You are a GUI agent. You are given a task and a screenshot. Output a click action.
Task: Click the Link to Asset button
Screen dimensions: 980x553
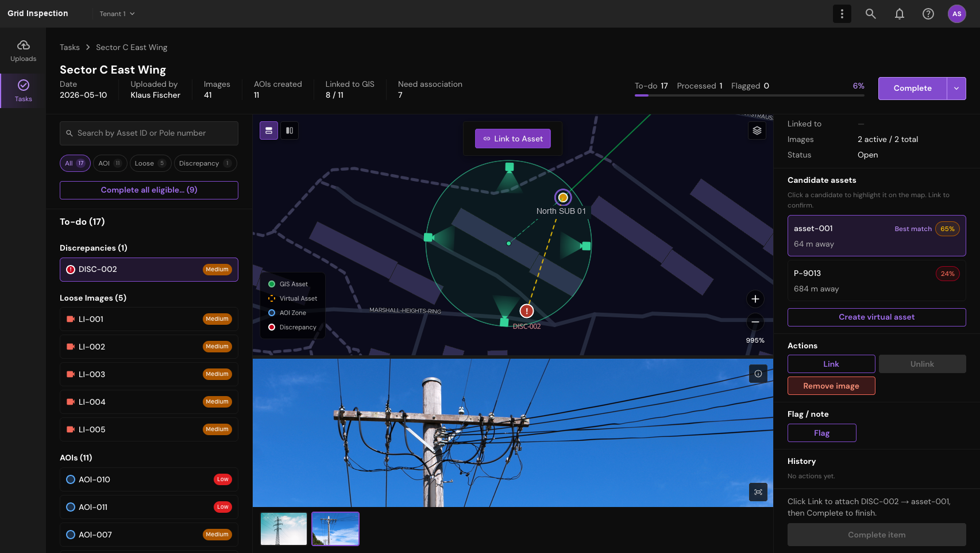pos(513,139)
